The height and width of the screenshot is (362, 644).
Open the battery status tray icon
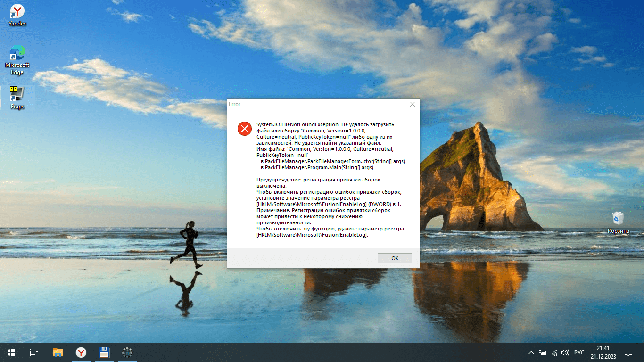click(x=543, y=353)
